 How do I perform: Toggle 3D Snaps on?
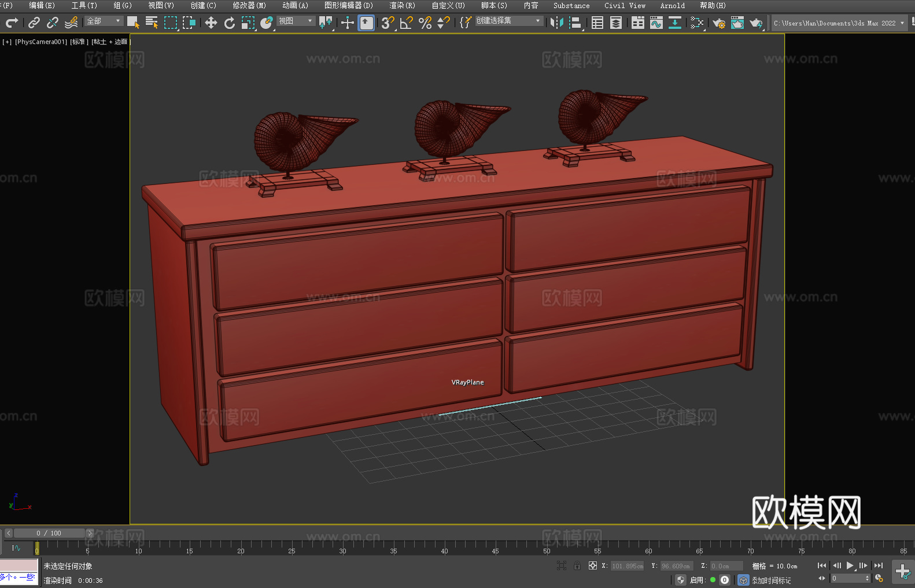[388, 23]
